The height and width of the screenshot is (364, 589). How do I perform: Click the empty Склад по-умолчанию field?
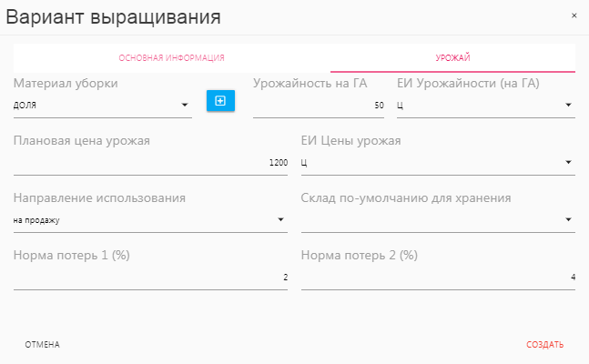pos(428,219)
